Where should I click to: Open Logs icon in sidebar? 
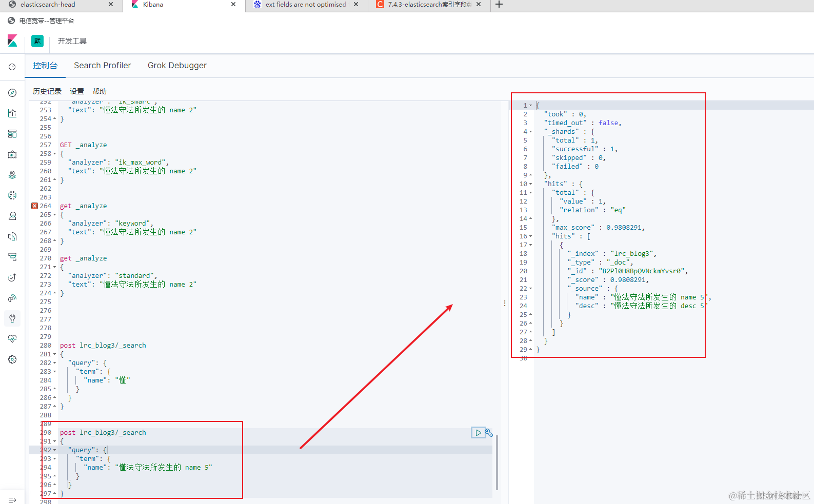[12, 236]
